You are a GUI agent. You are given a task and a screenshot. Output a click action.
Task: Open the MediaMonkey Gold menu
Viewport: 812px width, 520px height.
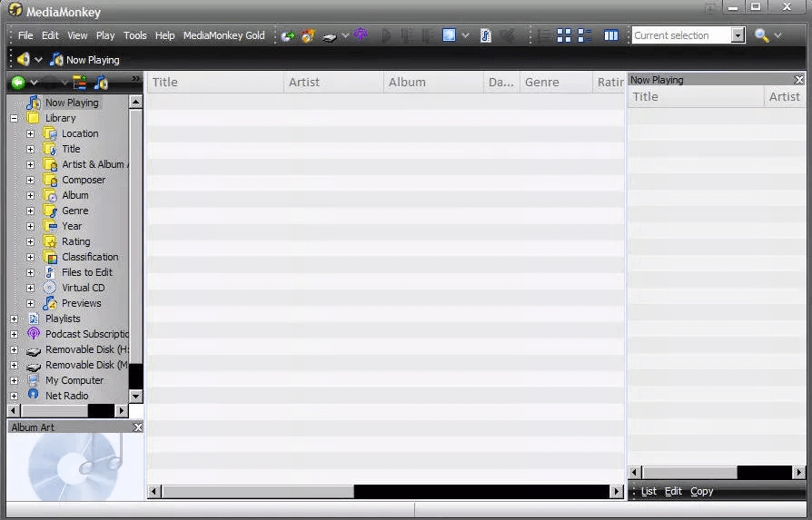pos(223,35)
